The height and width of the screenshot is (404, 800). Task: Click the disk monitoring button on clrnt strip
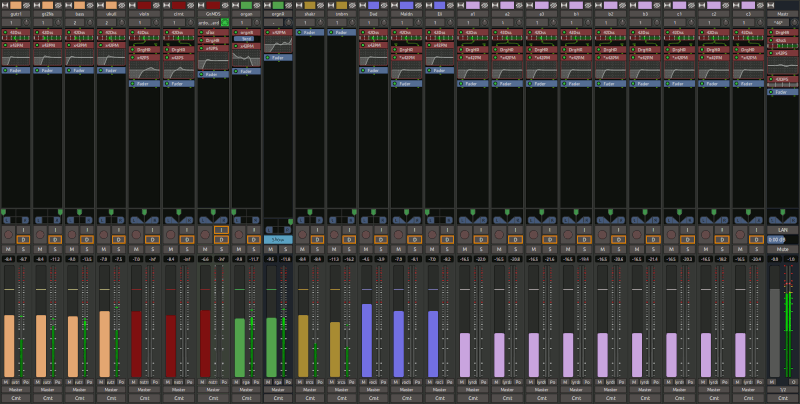click(187, 239)
